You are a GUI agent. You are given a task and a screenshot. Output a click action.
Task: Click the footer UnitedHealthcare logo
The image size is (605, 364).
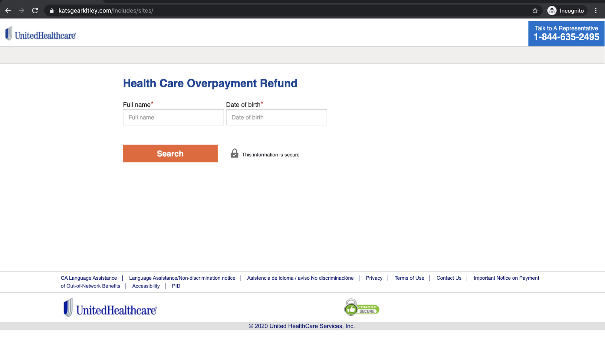tap(110, 308)
